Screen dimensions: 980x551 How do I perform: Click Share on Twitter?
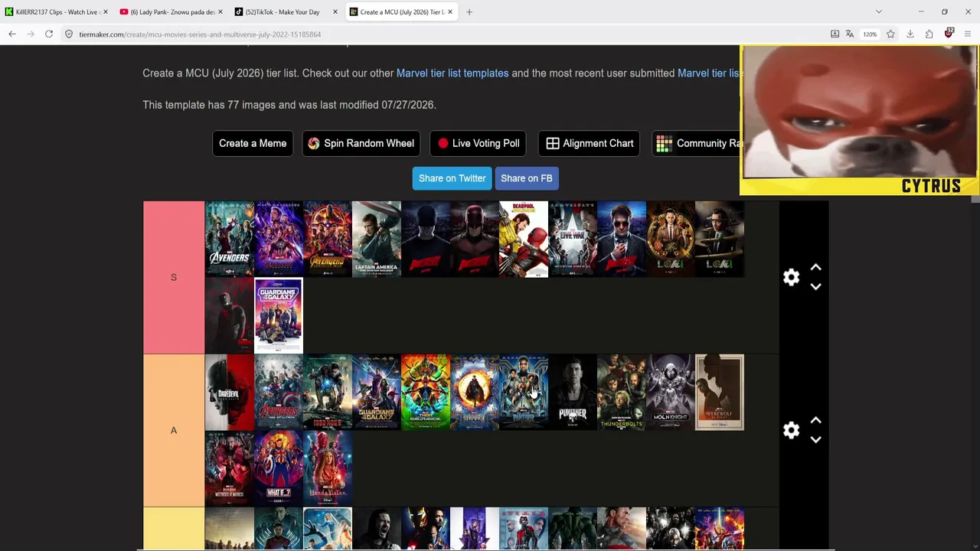click(452, 178)
